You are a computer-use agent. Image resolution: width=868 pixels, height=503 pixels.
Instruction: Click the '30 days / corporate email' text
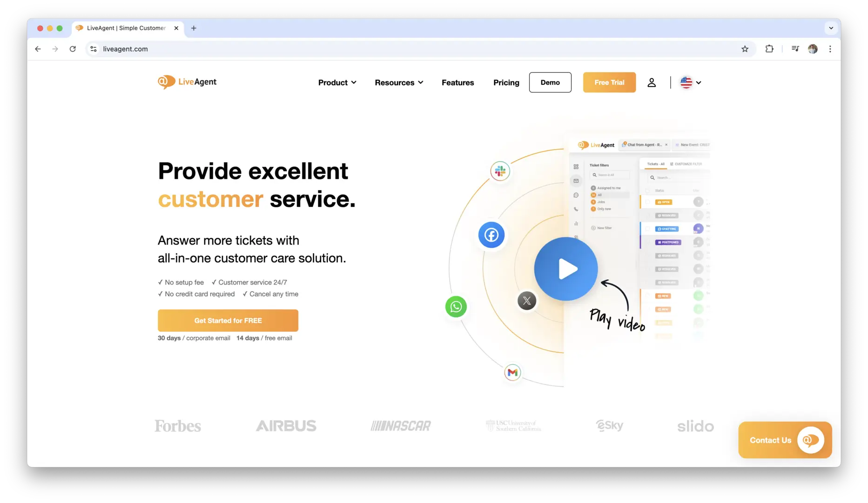[194, 338]
